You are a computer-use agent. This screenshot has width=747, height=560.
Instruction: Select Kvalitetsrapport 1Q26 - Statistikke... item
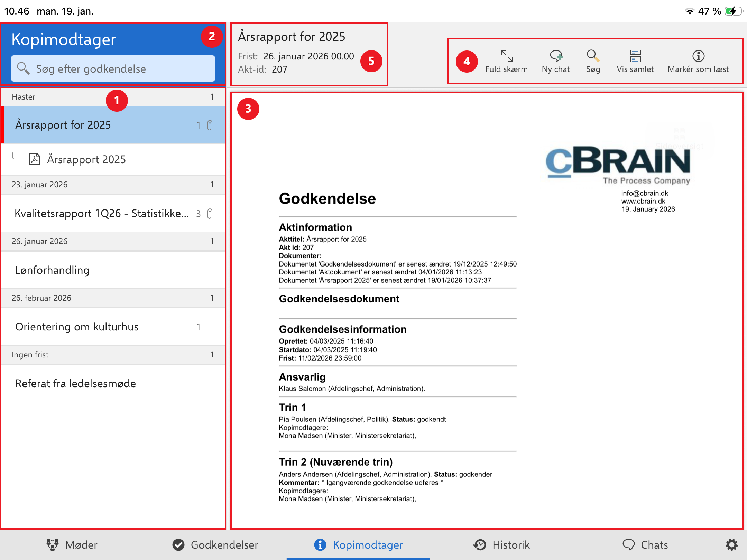pyautogui.click(x=113, y=213)
